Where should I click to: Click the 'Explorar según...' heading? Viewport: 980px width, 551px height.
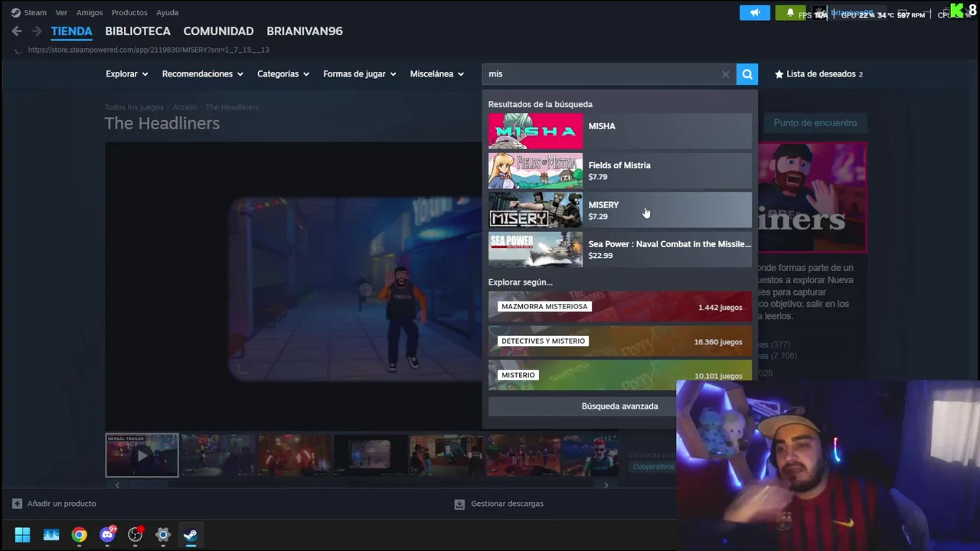click(x=520, y=282)
